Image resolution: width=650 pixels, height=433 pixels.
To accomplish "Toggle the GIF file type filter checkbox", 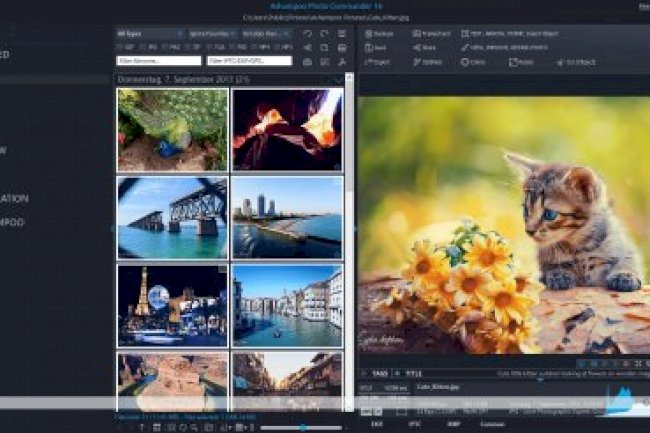I will point(125,47).
